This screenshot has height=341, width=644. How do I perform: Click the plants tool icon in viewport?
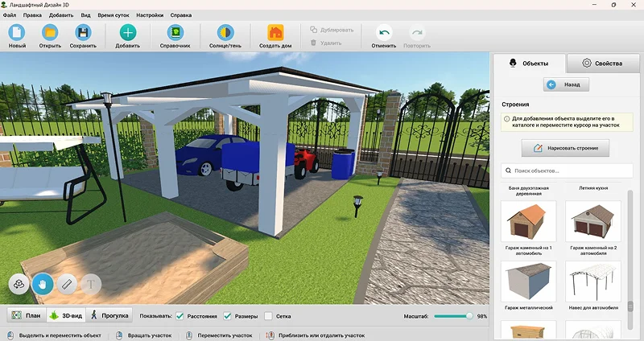19,284
